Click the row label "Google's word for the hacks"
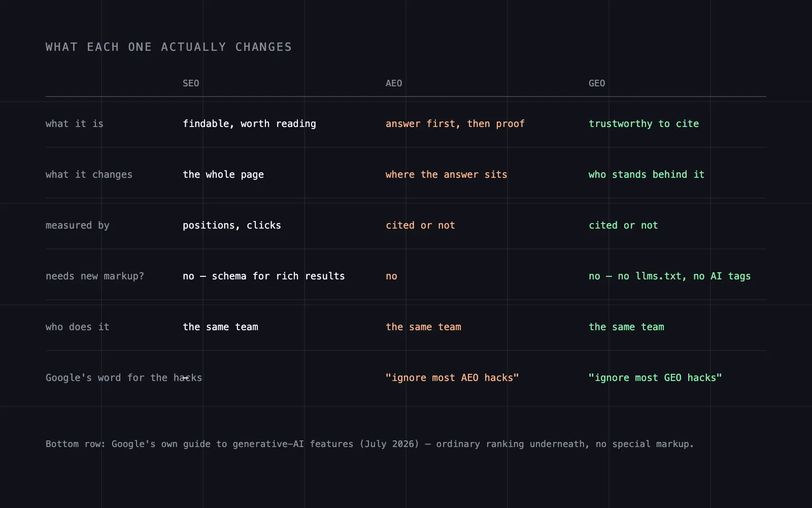This screenshot has height=508, width=812. pos(124,377)
